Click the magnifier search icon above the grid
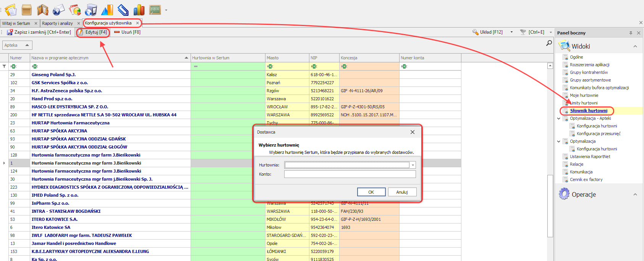644x261 pixels. point(549,43)
